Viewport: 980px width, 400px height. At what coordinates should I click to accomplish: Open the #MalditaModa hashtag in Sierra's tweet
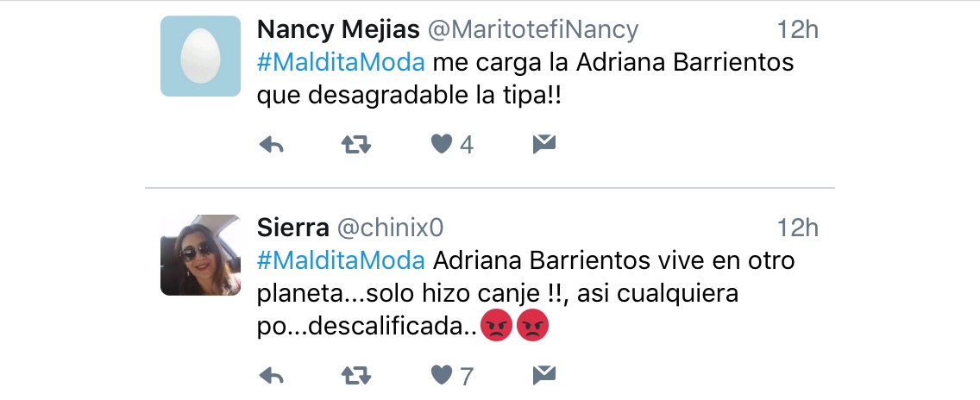click(x=341, y=260)
